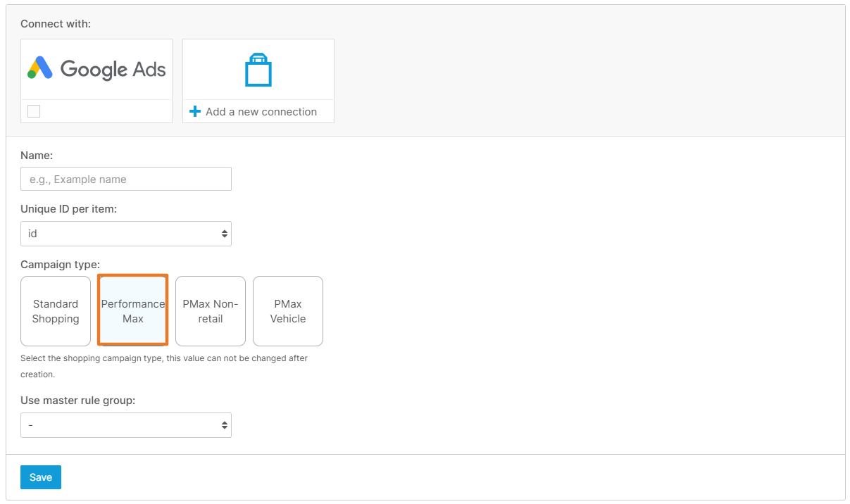This screenshot has height=504, width=850.
Task: Focus the Name text input field
Action: (126, 179)
